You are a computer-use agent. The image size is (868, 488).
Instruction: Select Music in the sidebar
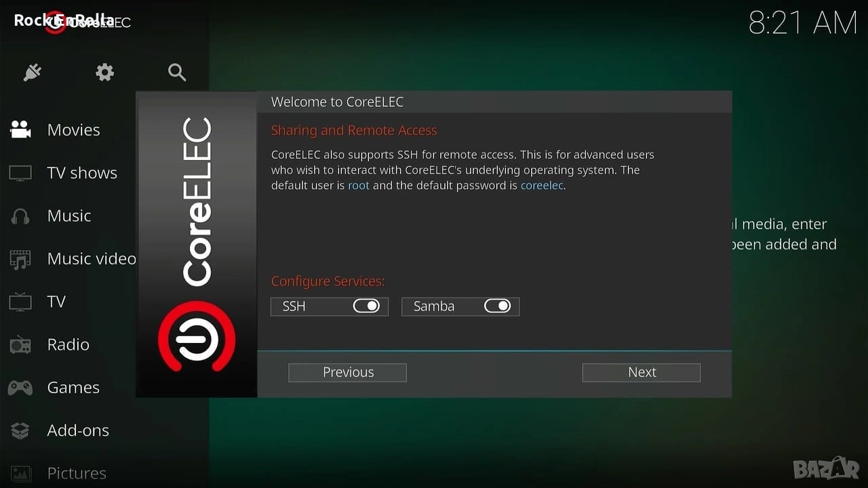69,216
